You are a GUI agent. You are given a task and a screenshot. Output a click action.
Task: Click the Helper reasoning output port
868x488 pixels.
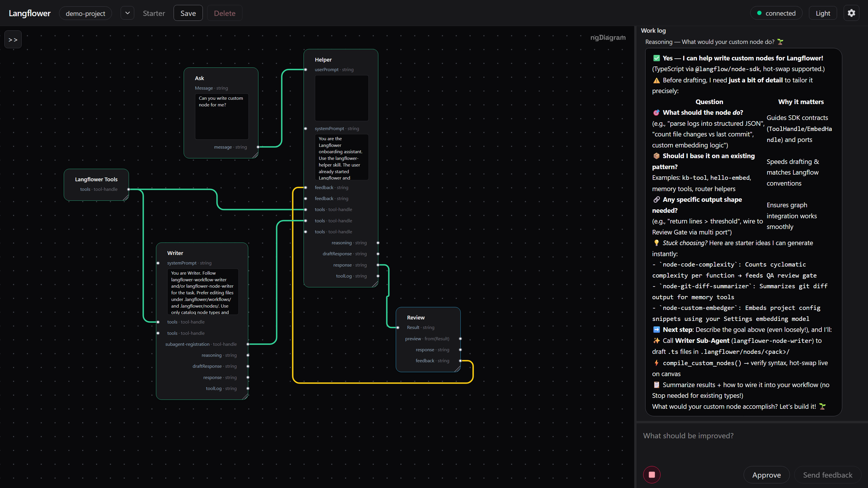click(x=378, y=243)
